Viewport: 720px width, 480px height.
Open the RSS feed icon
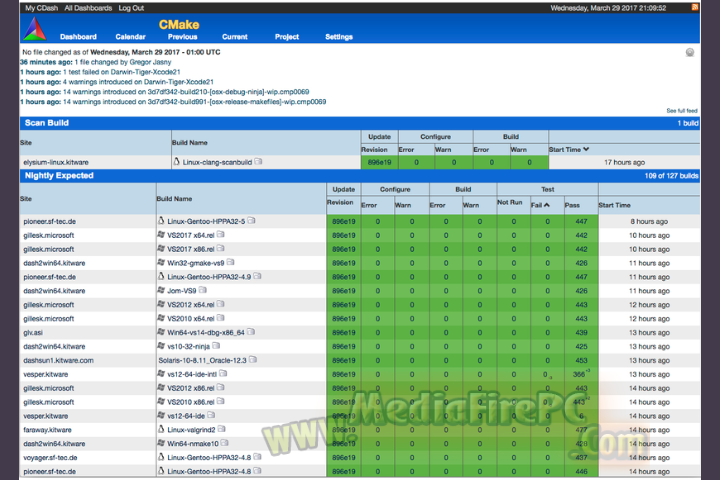(695, 7)
